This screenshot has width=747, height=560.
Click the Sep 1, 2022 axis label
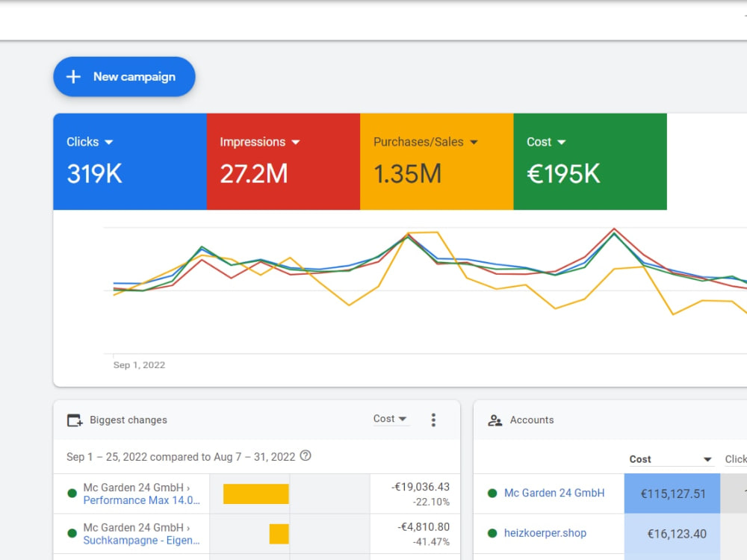139,365
